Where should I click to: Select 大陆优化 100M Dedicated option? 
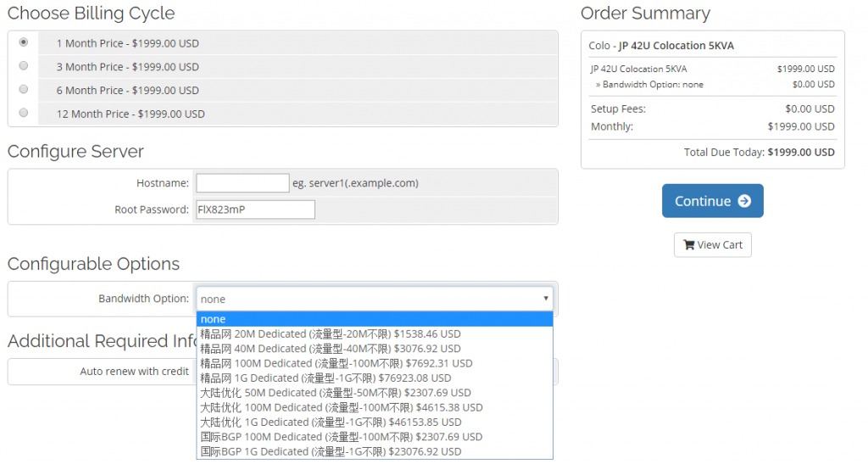(x=341, y=407)
